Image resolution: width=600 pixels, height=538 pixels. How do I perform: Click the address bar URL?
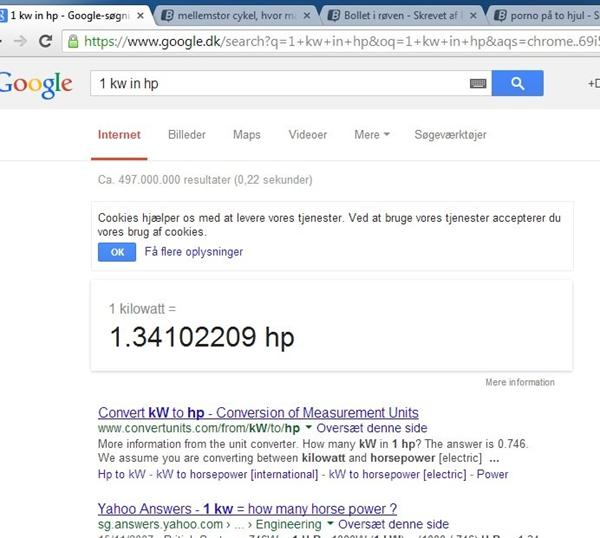(341, 41)
